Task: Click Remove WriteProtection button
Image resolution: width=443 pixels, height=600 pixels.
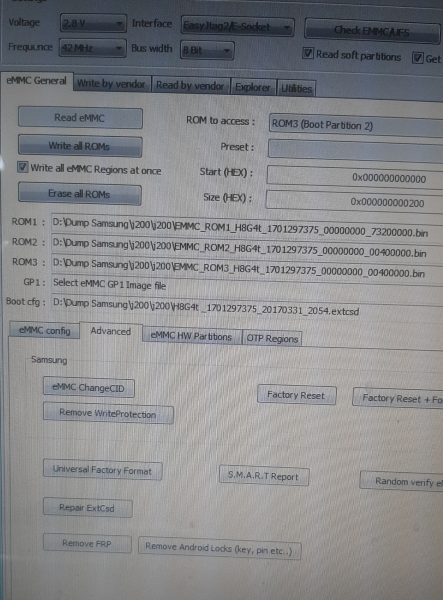Action: 108,413
